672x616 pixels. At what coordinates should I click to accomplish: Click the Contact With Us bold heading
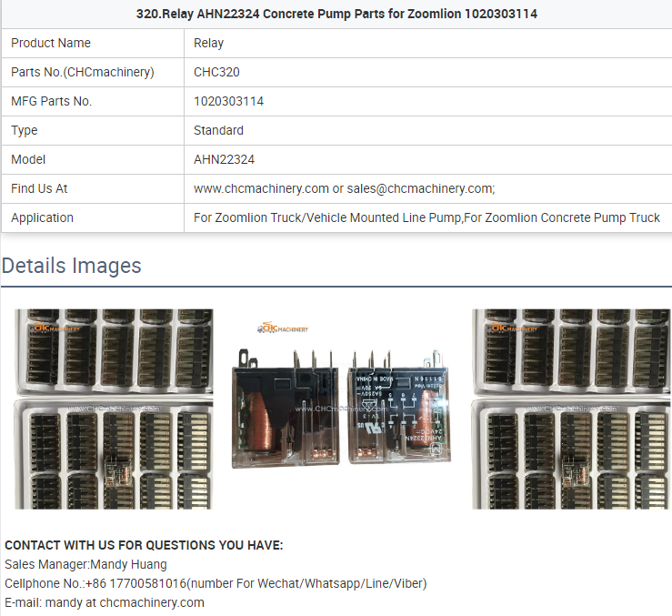tap(144, 545)
